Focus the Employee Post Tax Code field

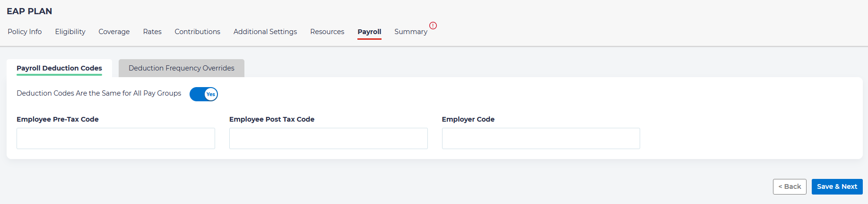(x=329, y=138)
